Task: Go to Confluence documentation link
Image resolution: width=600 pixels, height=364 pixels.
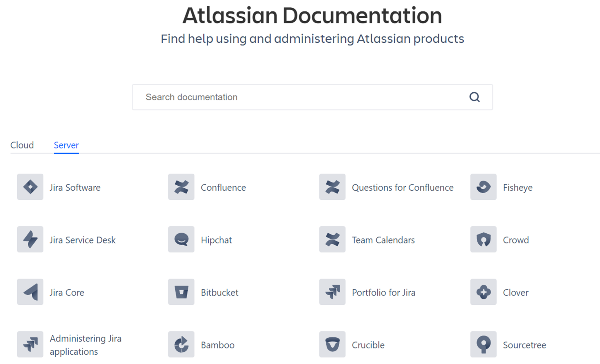Action: (223, 187)
